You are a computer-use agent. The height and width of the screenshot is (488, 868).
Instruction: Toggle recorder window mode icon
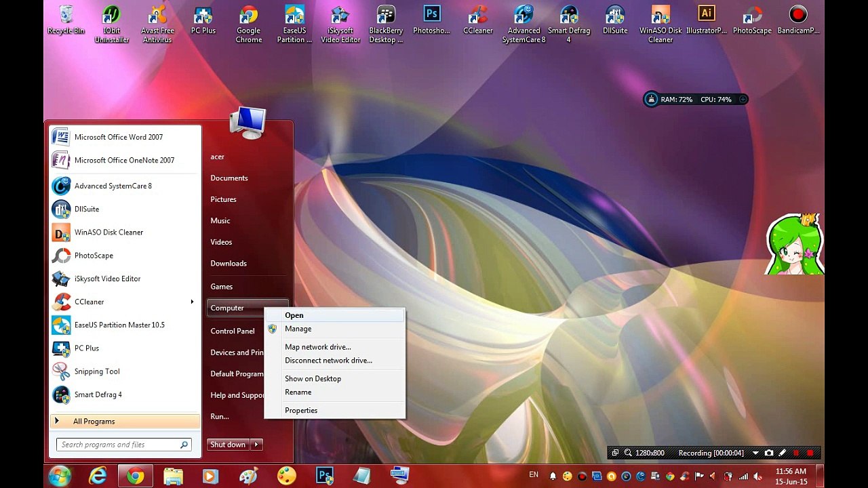[x=615, y=453]
